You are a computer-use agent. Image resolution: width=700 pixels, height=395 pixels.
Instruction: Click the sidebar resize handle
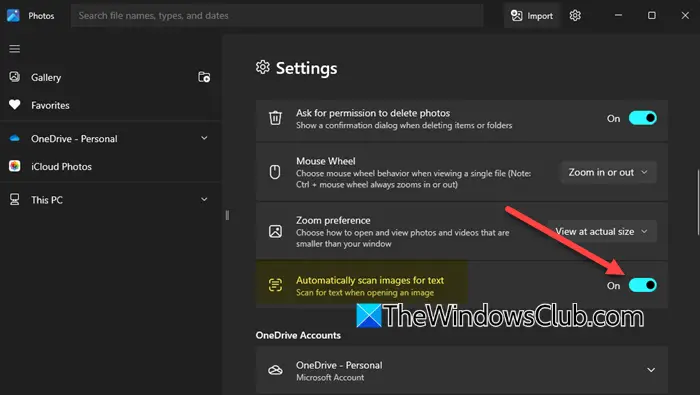point(227,215)
